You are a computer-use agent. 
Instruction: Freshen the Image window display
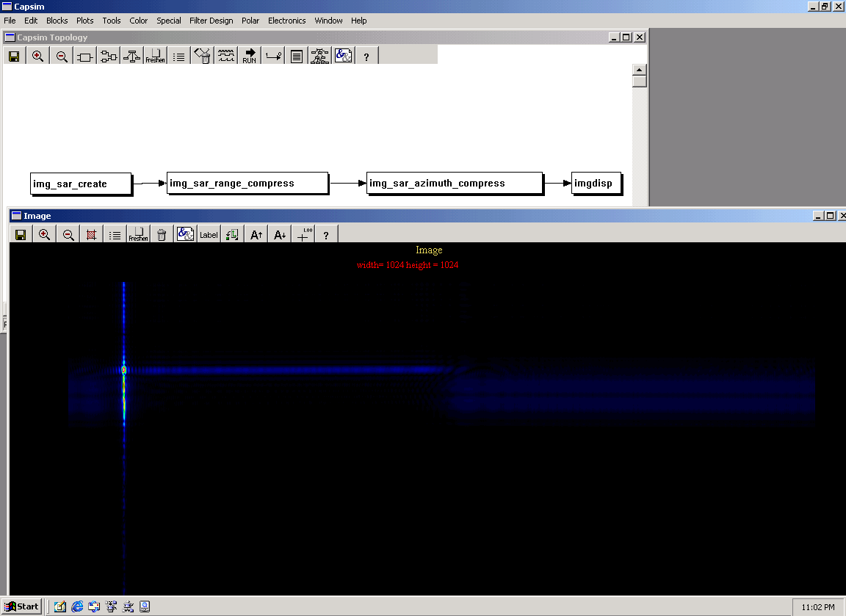click(x=138, y=235)
